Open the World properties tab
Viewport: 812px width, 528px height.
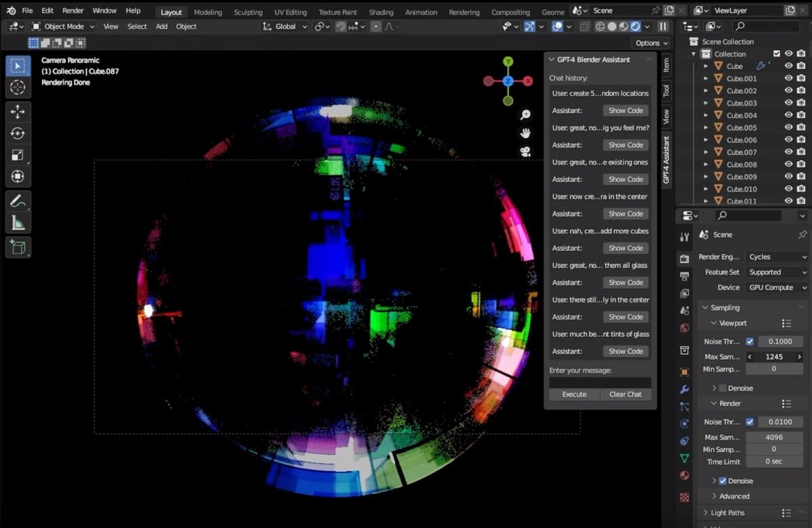click(684, 328)
